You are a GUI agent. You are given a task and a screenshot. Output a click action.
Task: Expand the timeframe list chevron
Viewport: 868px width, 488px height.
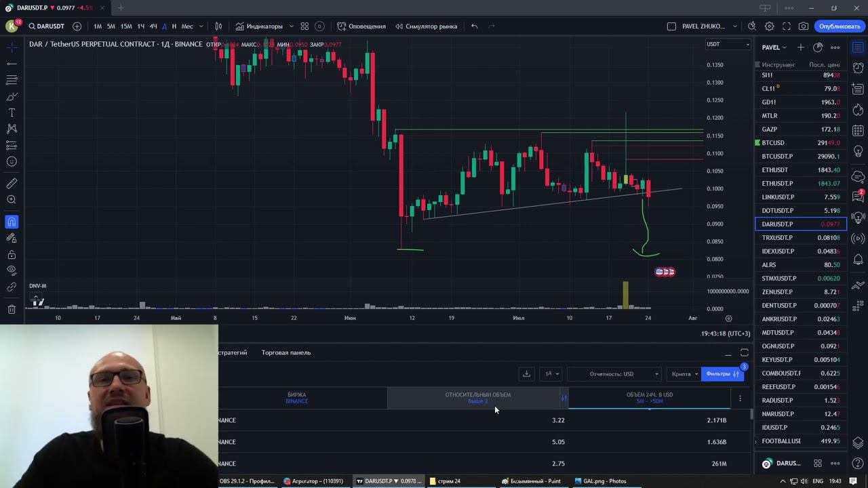point(201,26)
